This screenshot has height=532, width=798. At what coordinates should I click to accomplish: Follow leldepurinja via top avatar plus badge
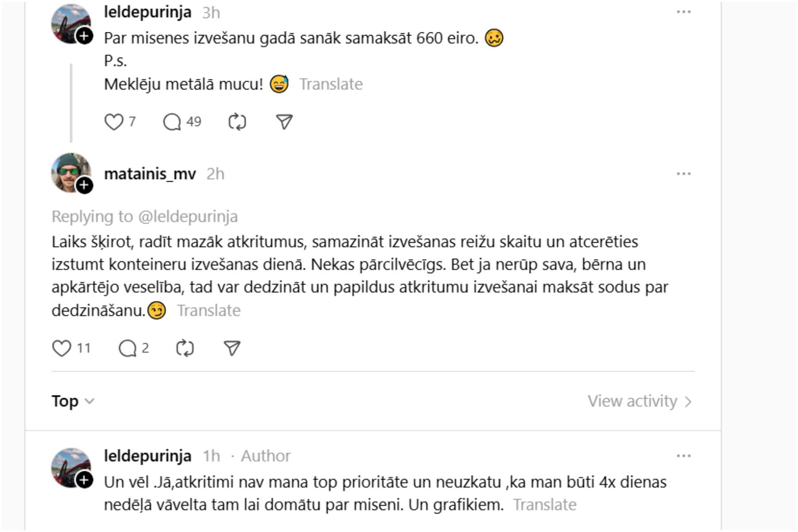pos(84,36)
